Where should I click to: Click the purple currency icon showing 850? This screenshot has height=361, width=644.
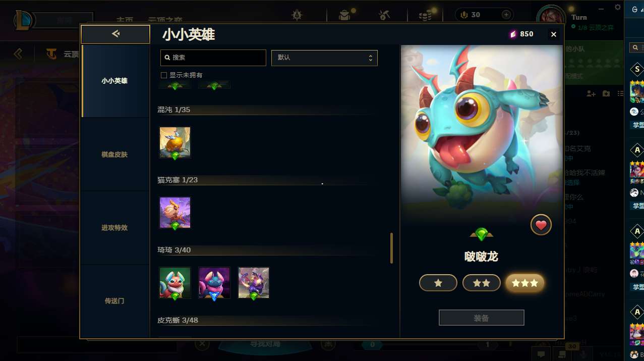point(513,34)
